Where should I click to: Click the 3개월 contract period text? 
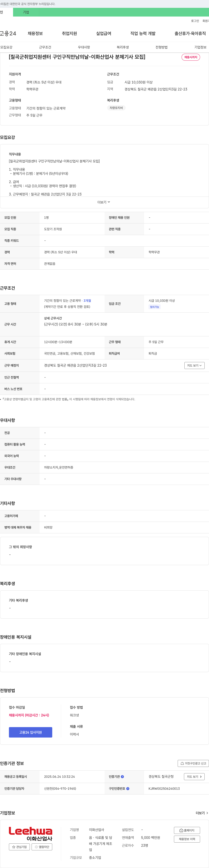tap(87, 300)
